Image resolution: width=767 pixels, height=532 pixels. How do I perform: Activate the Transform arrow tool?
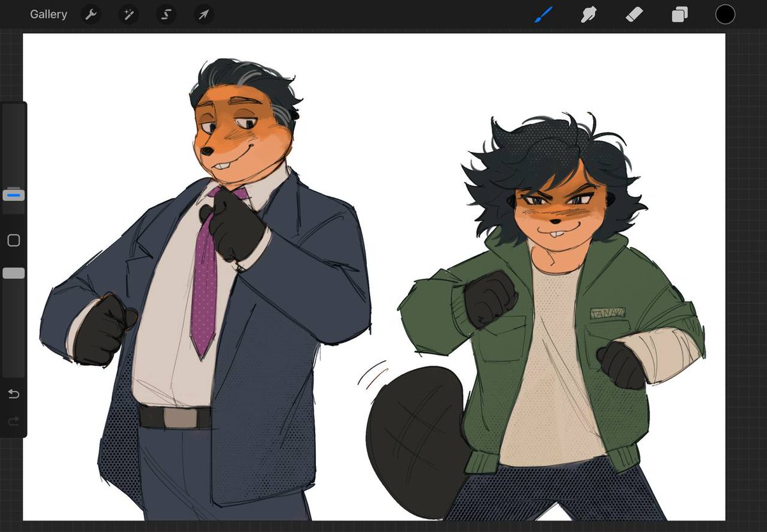[204, 14]
